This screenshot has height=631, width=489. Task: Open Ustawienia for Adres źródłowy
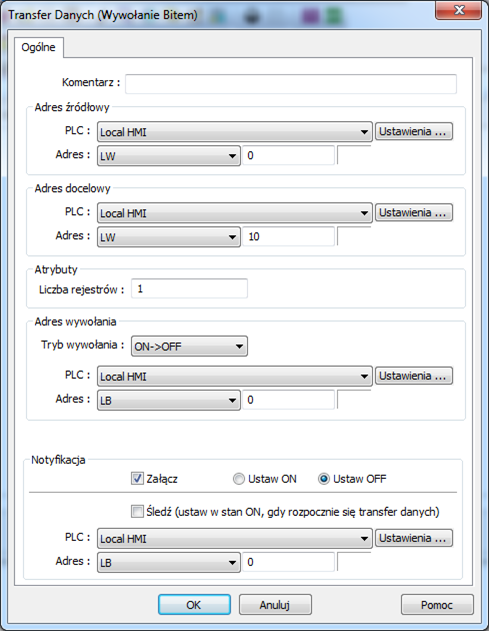coord(414,132)
